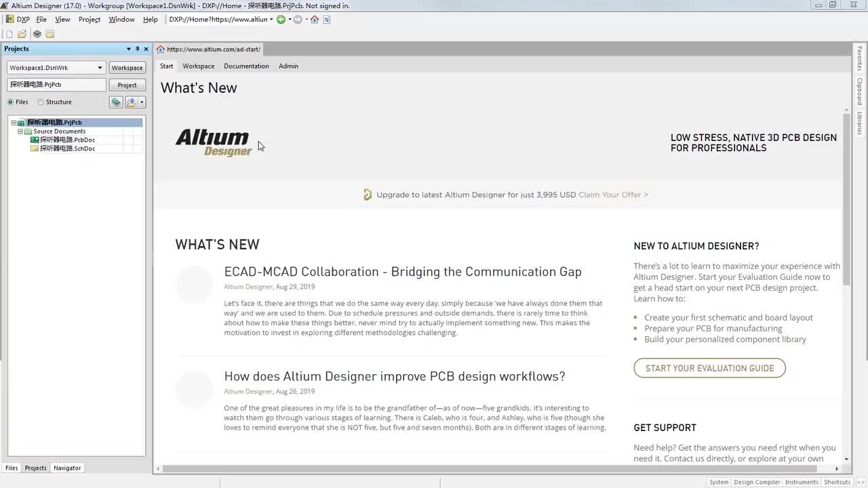Open the DXP system menu
This screenshot has width=868, height=488.
(x=18, y=19)
